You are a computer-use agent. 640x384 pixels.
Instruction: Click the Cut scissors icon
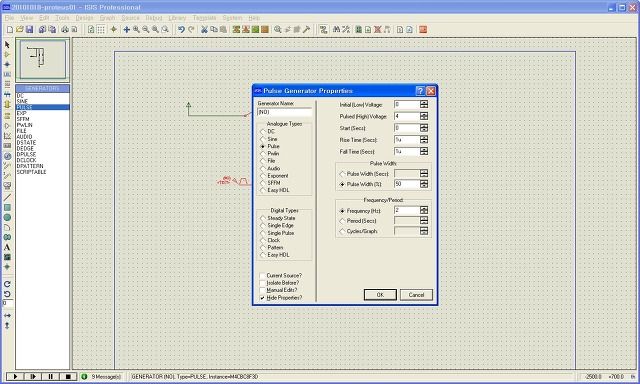pos(204,29)
